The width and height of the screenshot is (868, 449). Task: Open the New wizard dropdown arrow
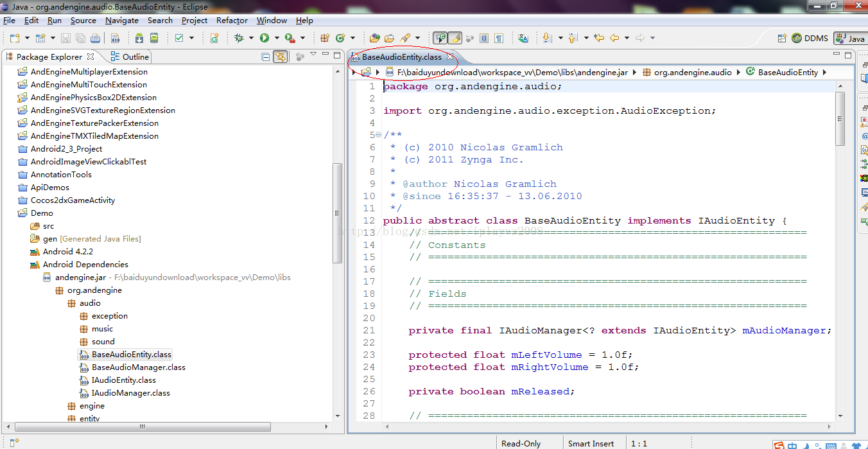[x=27, y=38]
